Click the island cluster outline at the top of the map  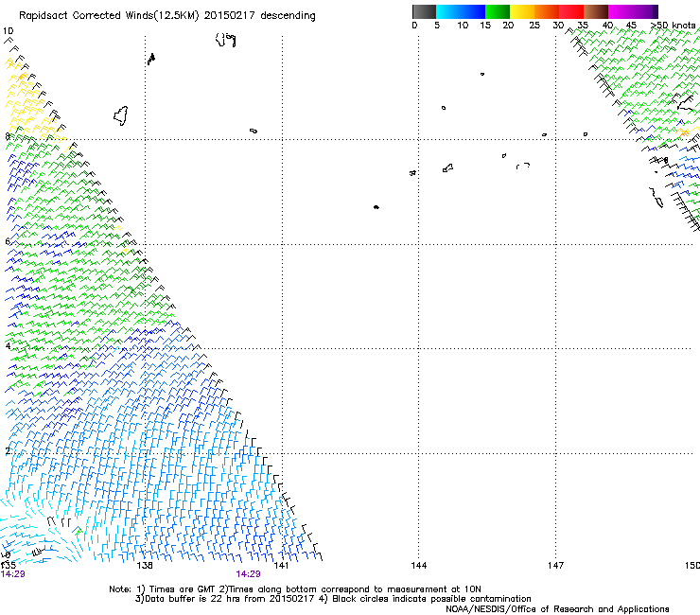(225, 40)
